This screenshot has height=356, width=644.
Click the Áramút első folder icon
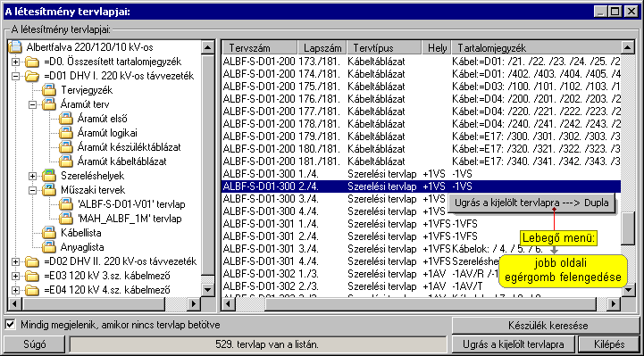tap(66, 119)
